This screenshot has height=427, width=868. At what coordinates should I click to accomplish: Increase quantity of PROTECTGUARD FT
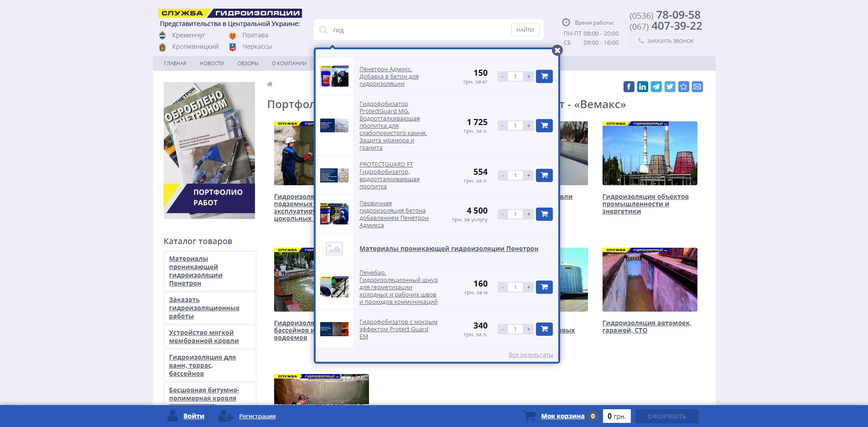click(528, 175)
